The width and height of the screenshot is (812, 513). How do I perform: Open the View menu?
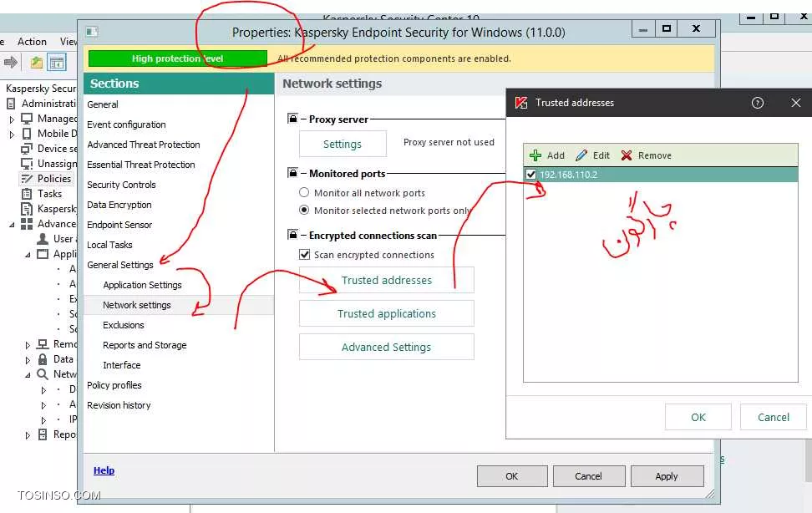click(x=68, y=42)
